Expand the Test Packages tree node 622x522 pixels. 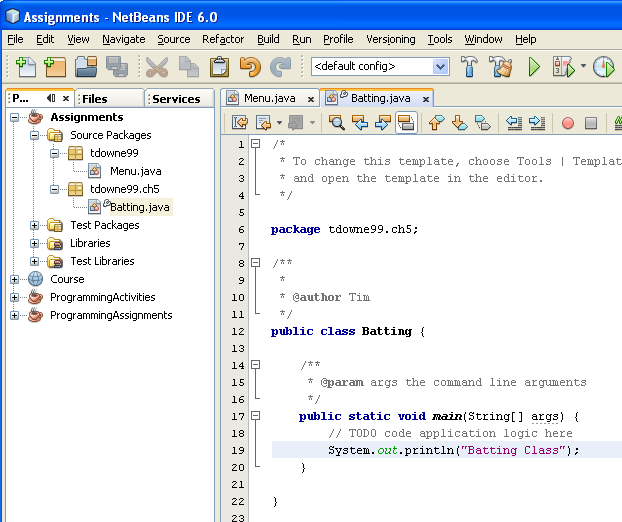(x=34, y=225)
